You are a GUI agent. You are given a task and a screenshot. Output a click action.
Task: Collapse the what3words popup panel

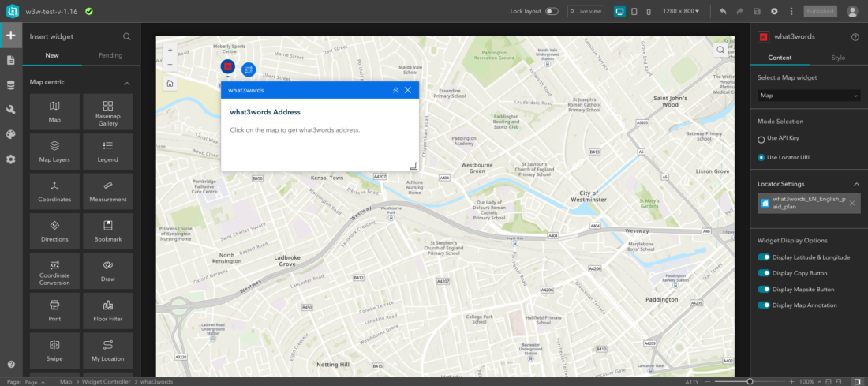click(396, 90)
